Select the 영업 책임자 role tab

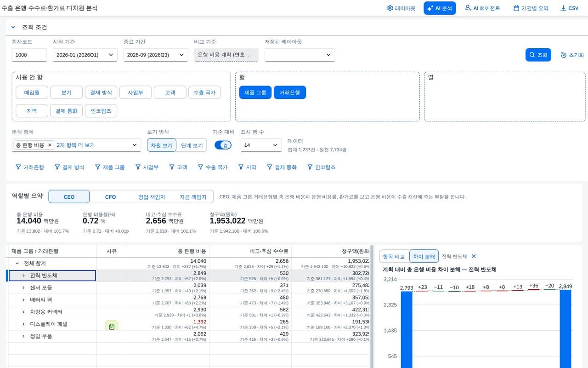(x=152, y=196)
